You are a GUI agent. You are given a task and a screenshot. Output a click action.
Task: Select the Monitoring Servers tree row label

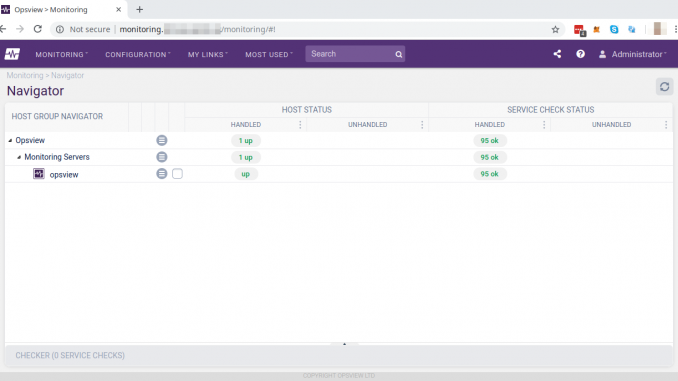[57, 157]
